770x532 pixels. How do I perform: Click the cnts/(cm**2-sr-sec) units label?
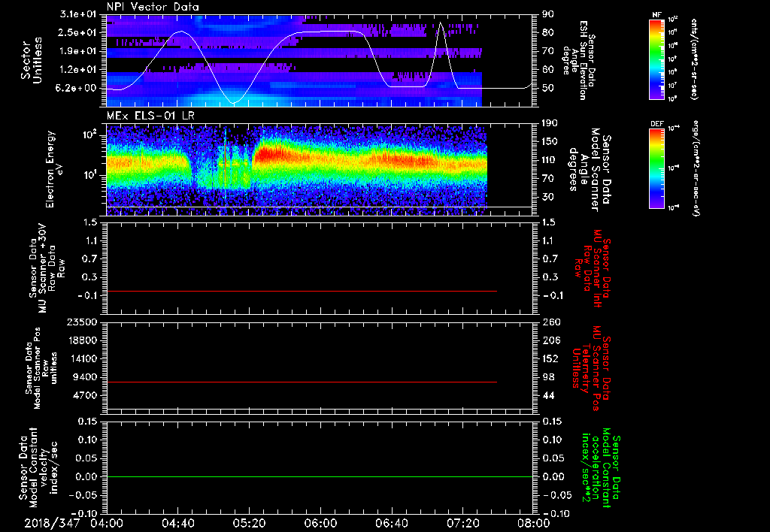[x=694, y=59]
